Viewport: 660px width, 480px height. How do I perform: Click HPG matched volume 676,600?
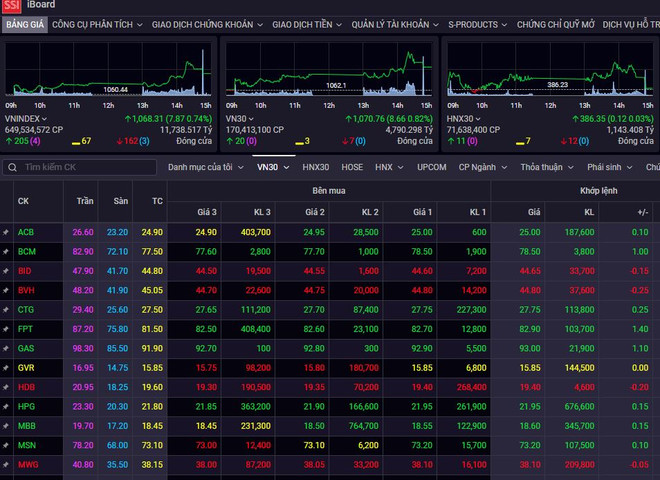(580, 406)
